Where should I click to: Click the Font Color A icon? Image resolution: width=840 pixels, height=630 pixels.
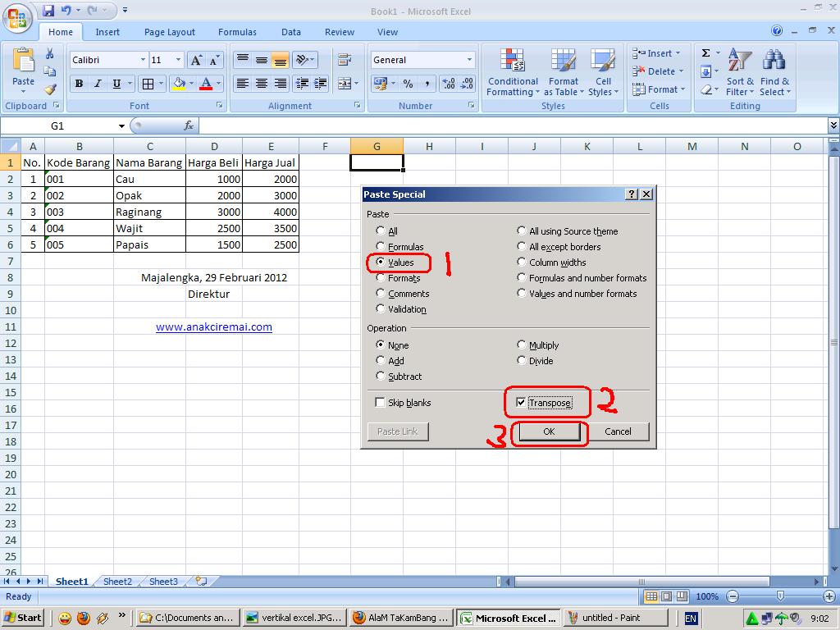(x=206, y=84)
